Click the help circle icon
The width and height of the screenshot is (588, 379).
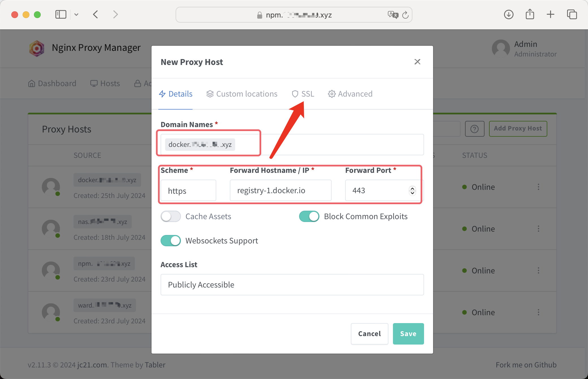tap(474, 128)
